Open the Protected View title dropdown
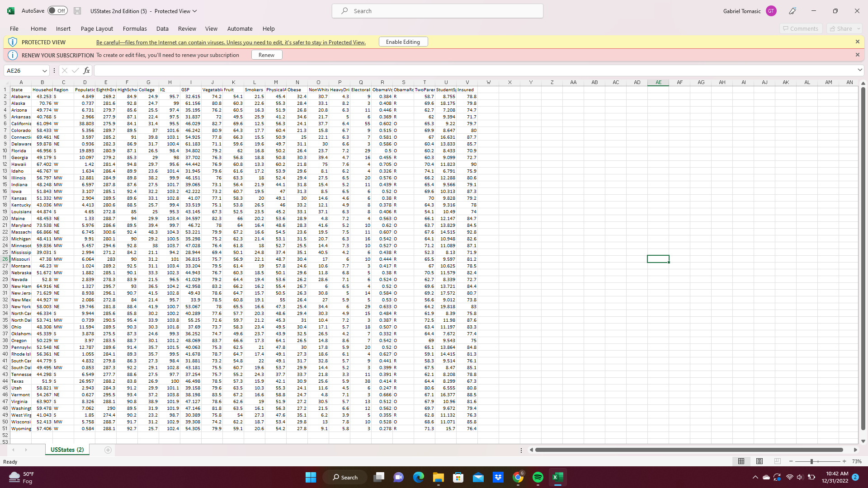868x488 pixels. point(195,11)
